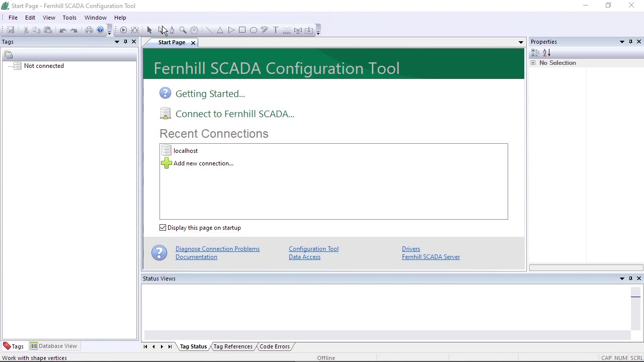Close the Start Page tab
The height and width of the screenshot is (362, 644).
click(x=193, y=43)
